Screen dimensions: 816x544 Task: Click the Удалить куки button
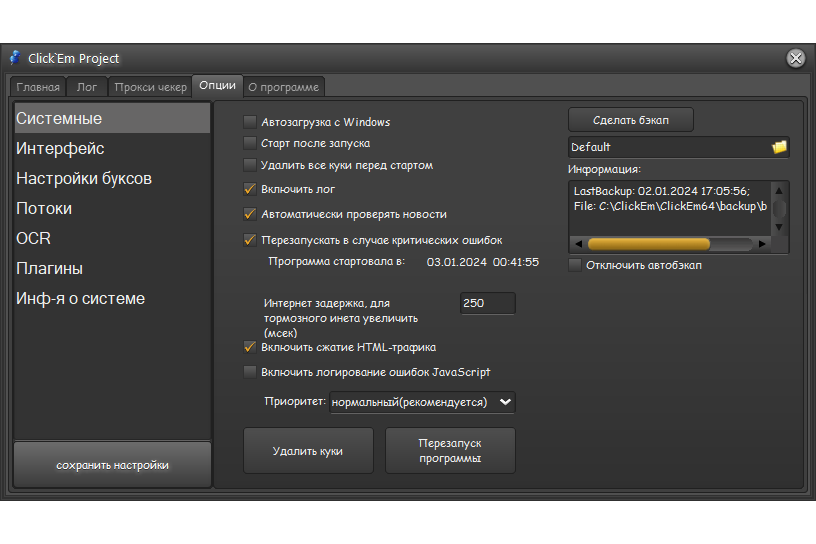click(x=308, y=451)
